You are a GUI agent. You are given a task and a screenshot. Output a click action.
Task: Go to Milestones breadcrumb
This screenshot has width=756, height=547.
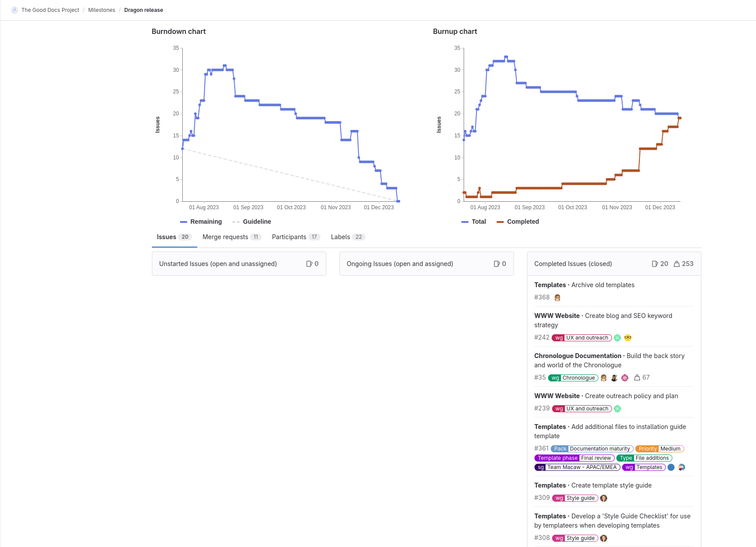[102, 10]
